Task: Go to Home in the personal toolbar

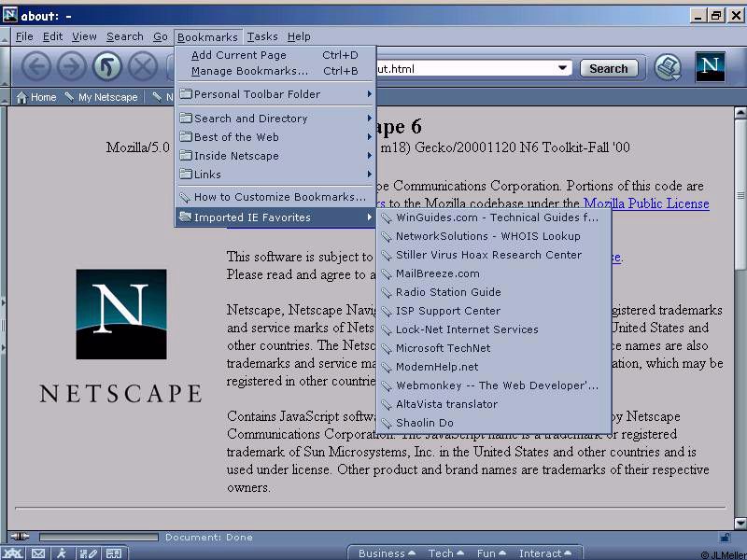Action: coord(36,97)
